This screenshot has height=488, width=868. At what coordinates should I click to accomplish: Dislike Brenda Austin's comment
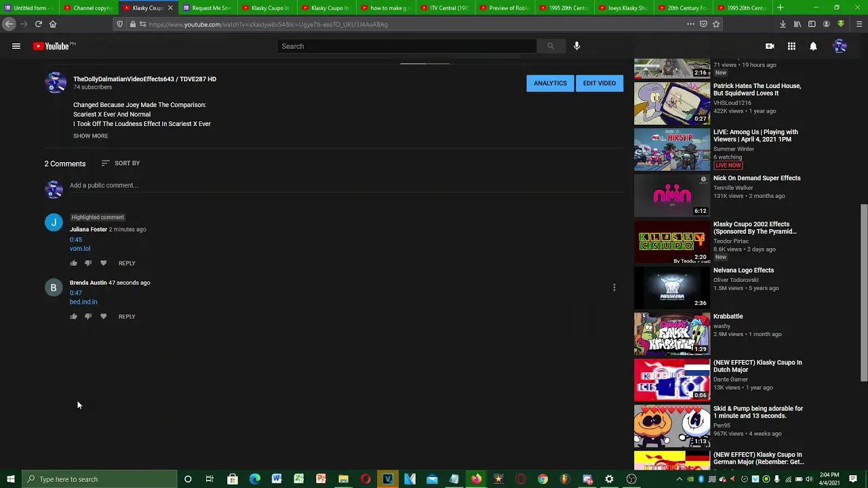(x=88, y=317)
